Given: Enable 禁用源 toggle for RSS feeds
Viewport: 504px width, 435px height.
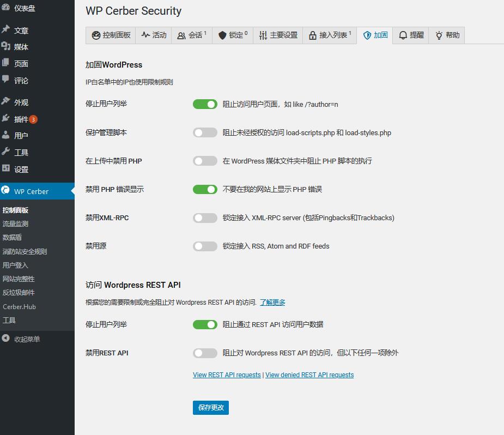Looking at the screenshot, I should [205, 246].
